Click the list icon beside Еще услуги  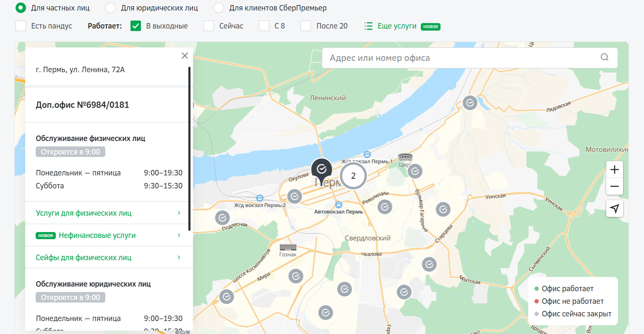click(x=368, y=26)
